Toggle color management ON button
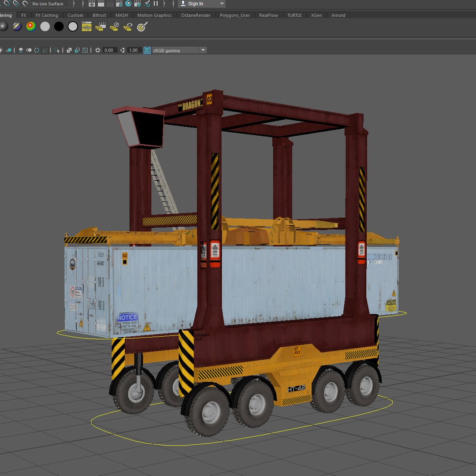The width and height of the screenshot is (476, 476). (147, 50)
